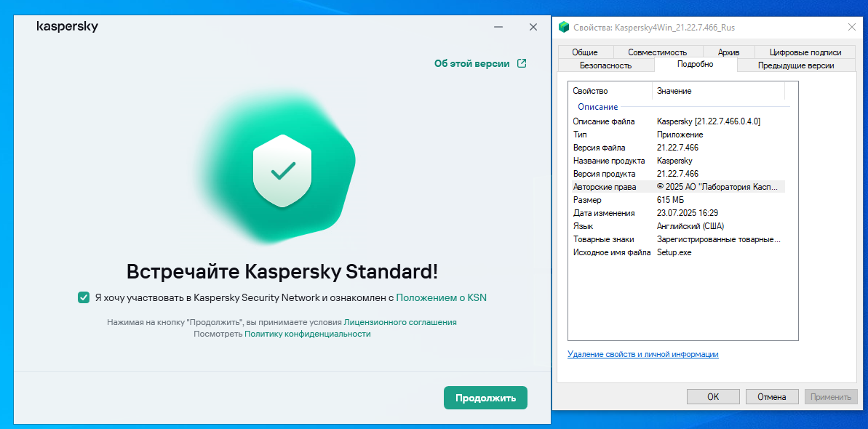The width and height of the screenshot is (868, 429).
Task: Select the "Размер" property row
Action: pos(677,200)
